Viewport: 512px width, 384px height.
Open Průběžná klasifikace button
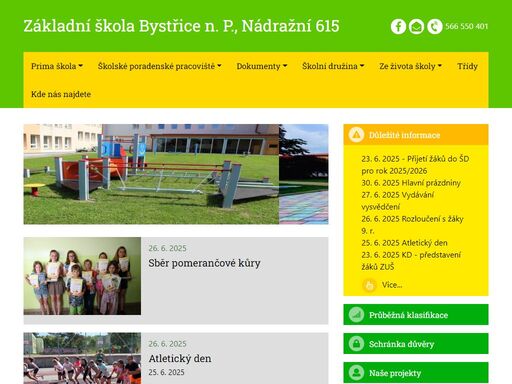click(x=416, y=314)
